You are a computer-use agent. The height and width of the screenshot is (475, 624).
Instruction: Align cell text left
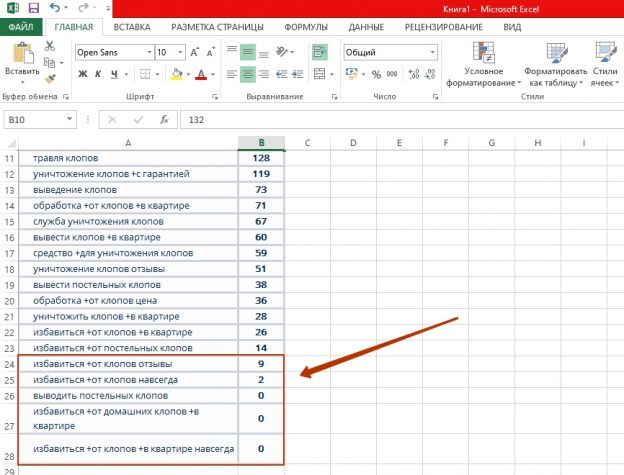(x=232, y=74)
